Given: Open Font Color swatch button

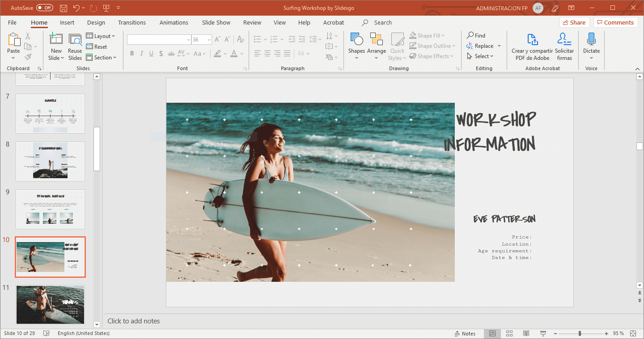Looking at the screenshot, I should [233, 54].
